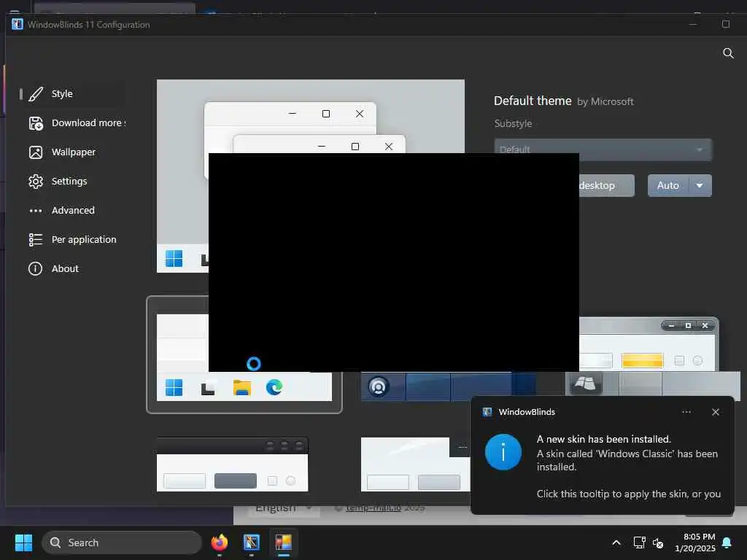Click the blue info icon in notification

click(x=503, y=452)
